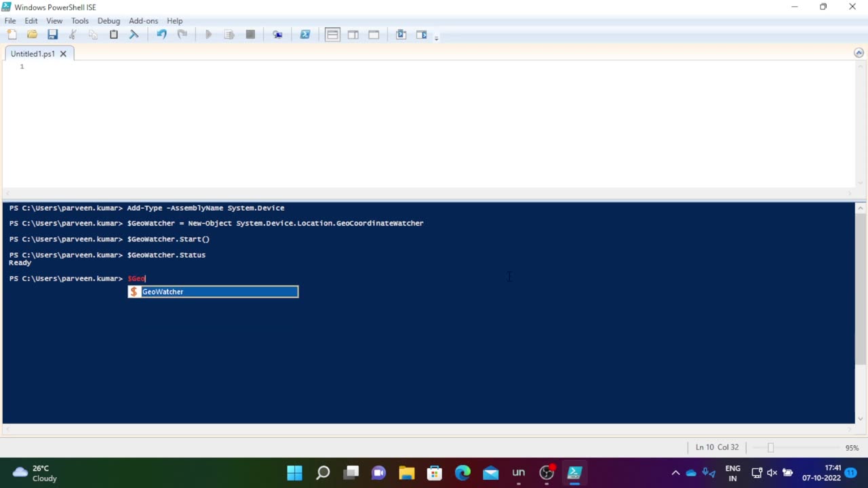Show command window toolbar icon

[421, 35]
